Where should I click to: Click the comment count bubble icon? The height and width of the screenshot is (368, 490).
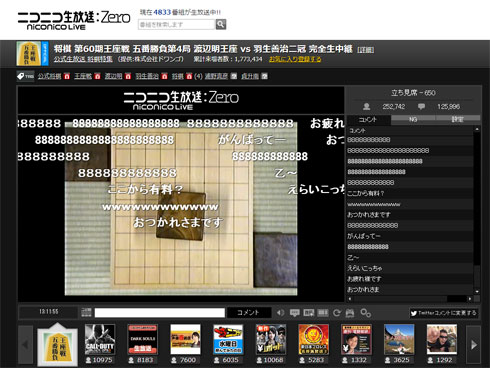(x=421, y=107)
